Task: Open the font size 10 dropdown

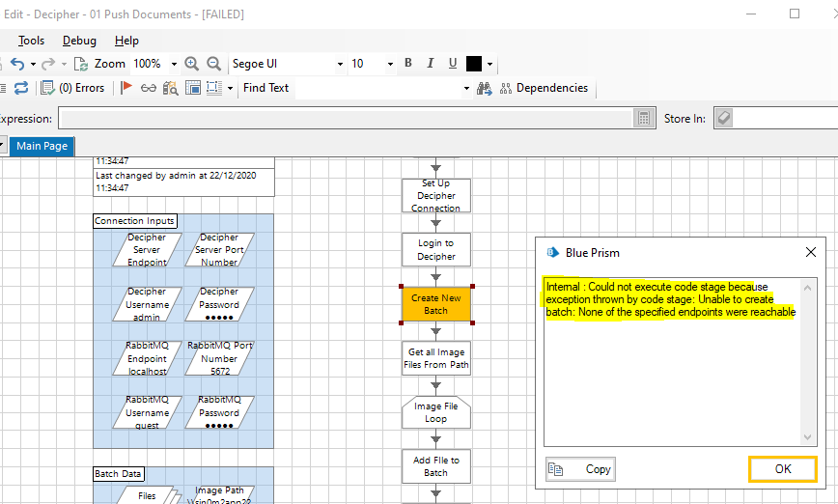Action: coord(390,64)
